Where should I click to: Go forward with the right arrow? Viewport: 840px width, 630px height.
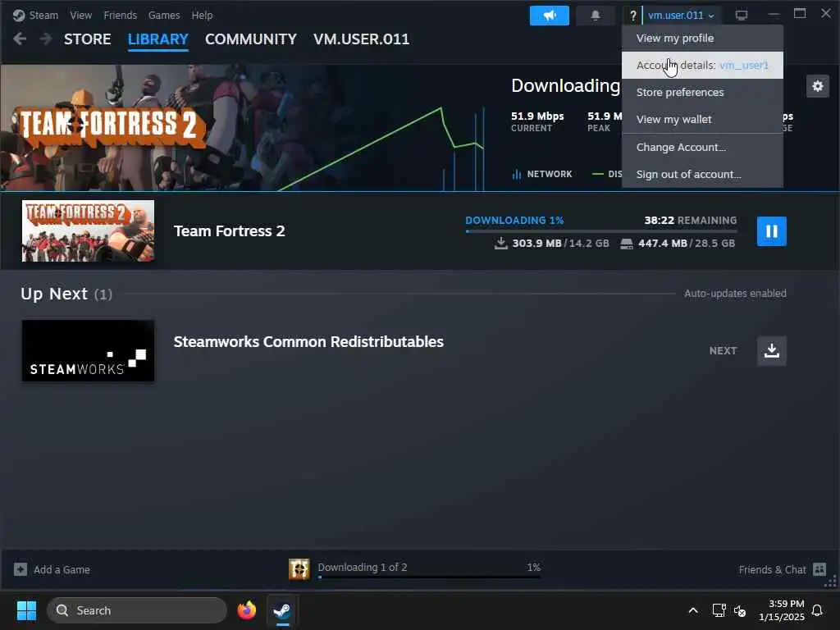46,39
